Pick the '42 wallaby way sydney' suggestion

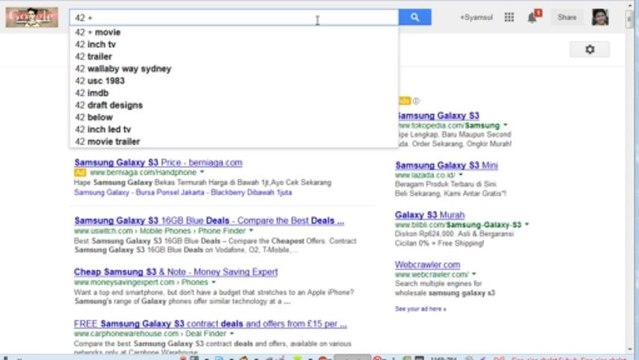(234, 69)
